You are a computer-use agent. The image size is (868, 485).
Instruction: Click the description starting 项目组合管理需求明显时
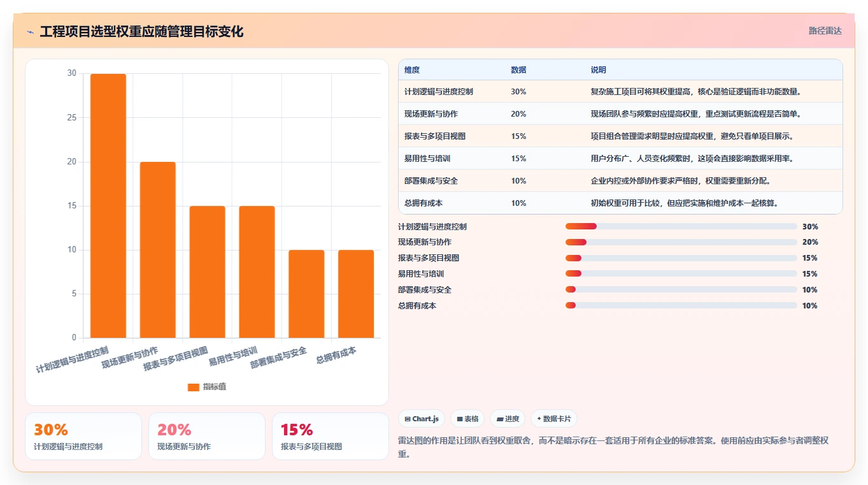point(692,136)
